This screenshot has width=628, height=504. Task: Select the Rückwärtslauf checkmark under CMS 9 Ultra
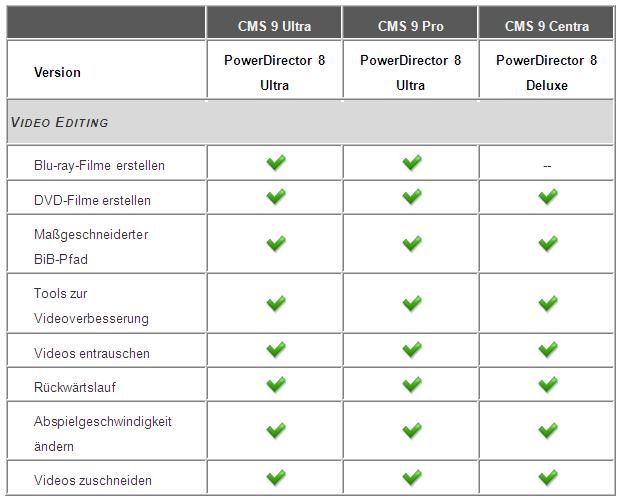[276, 384]
